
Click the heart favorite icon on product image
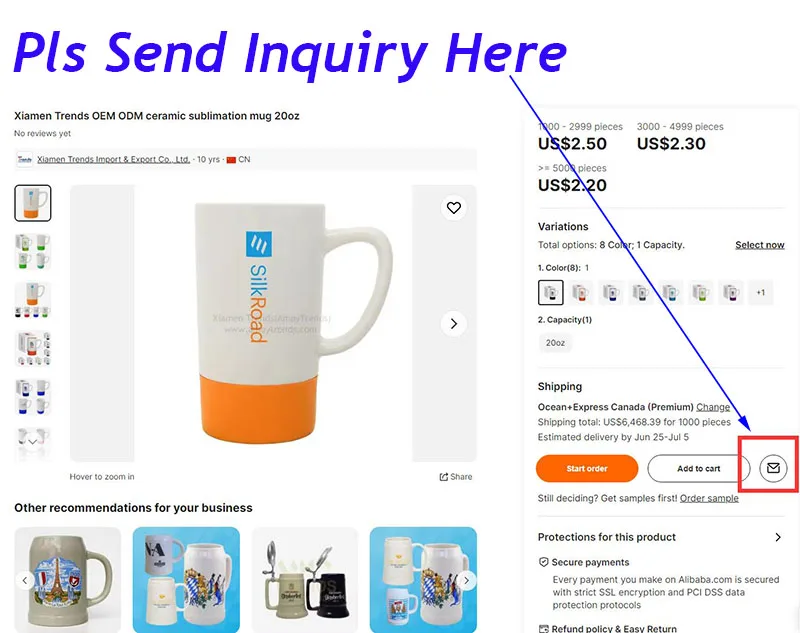tap(454, 208)
